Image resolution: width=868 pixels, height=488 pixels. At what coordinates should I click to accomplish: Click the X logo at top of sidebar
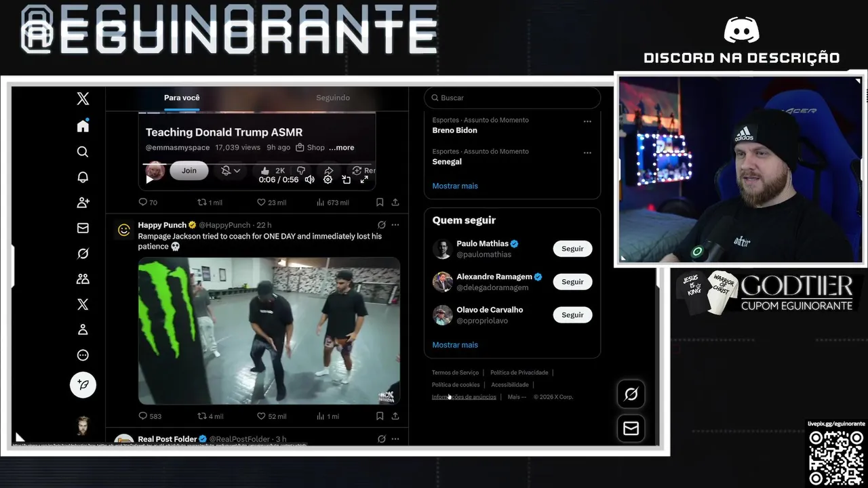pos(83,99)
